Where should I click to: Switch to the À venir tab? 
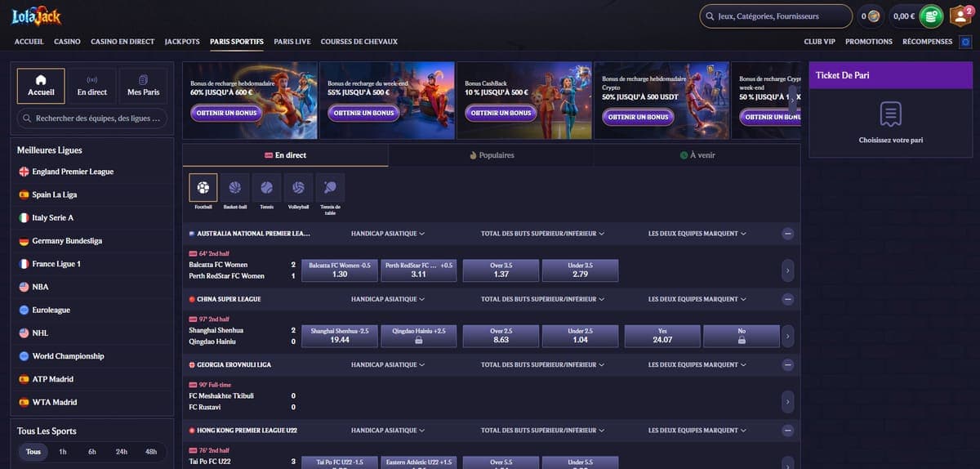[x=697, y=154]
